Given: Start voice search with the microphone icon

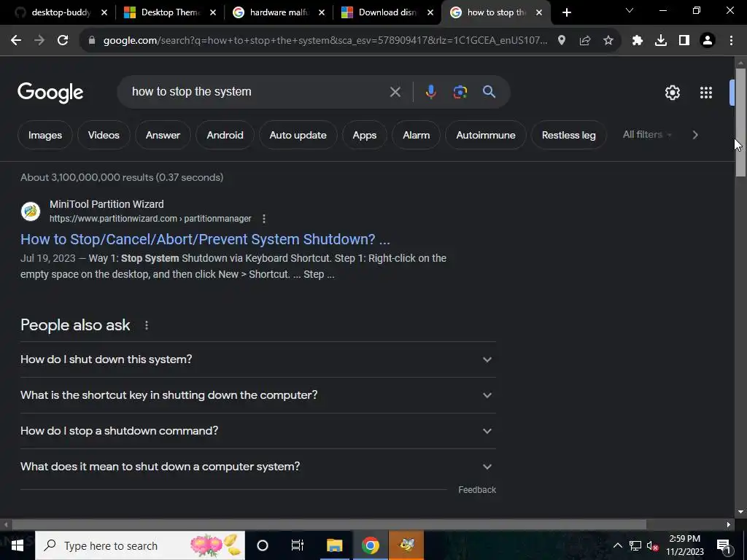Looking at the screenshot, I should point(430,92).
